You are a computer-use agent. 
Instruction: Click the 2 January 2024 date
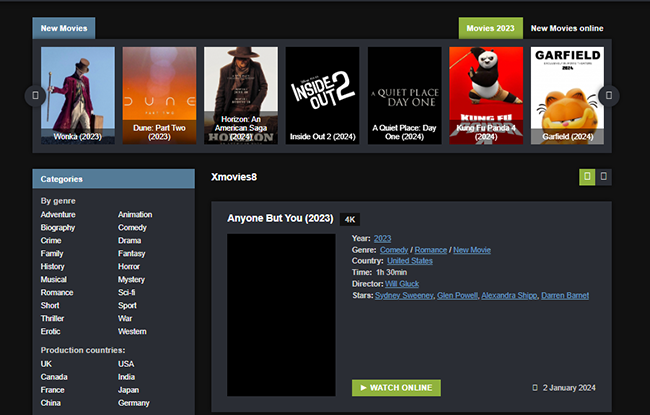pos(569,388)
